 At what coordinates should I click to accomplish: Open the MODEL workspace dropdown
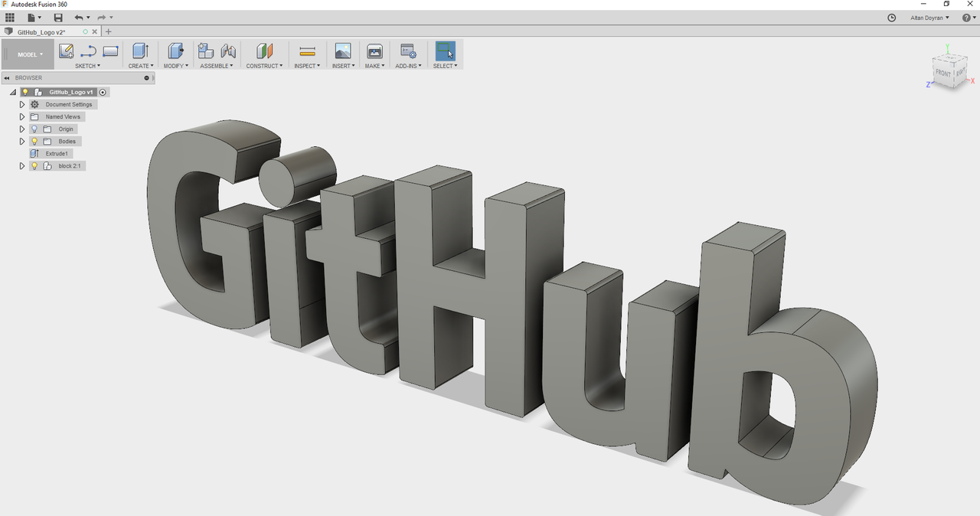coord(27,54)
